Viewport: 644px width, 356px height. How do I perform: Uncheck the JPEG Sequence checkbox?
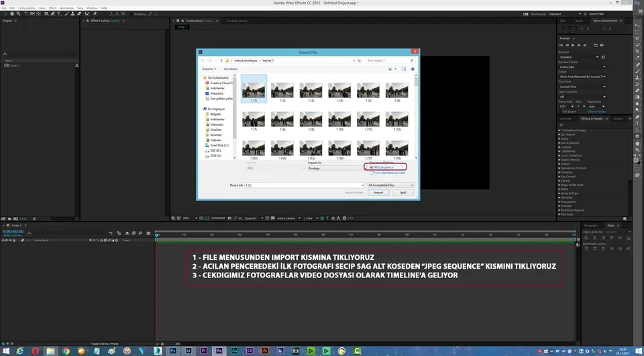tap(371, 167)
